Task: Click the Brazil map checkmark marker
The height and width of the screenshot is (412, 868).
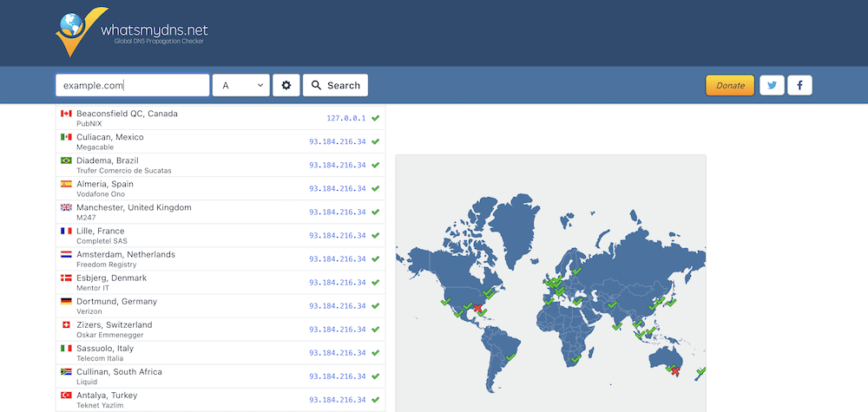Action: tap(511, 356)
